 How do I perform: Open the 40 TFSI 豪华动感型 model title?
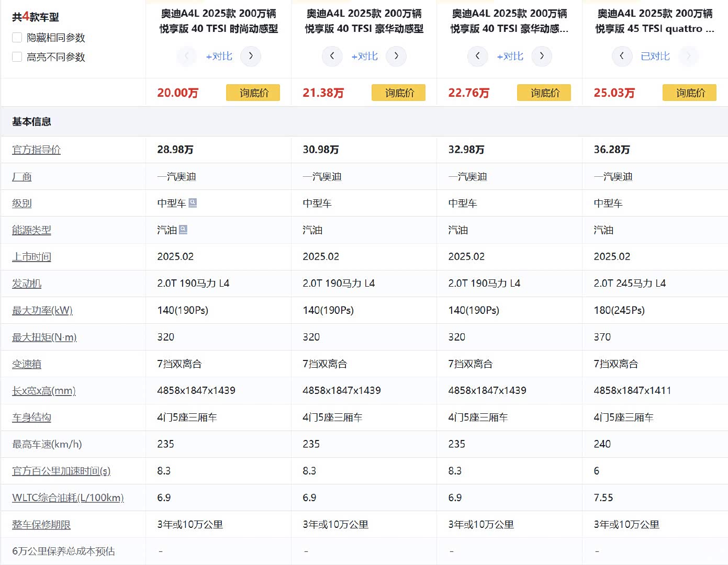point(364,21)
